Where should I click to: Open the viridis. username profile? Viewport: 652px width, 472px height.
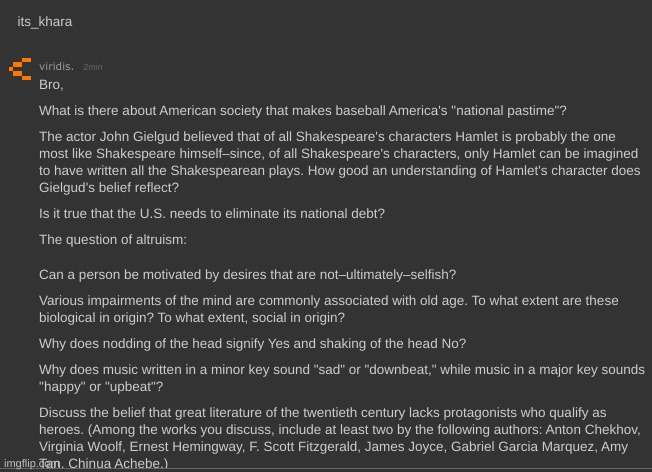pos(56,66)
